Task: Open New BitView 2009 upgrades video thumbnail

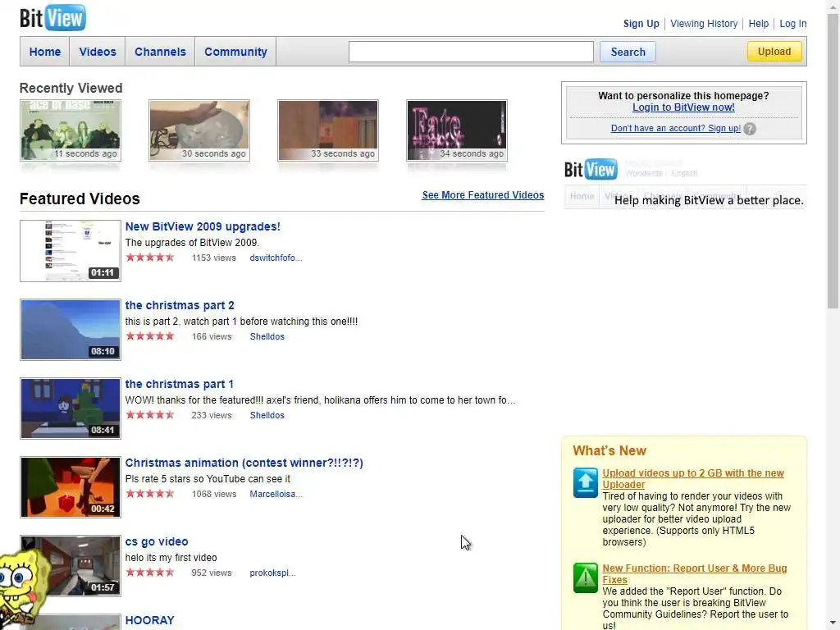Action: tap(71, 251)
